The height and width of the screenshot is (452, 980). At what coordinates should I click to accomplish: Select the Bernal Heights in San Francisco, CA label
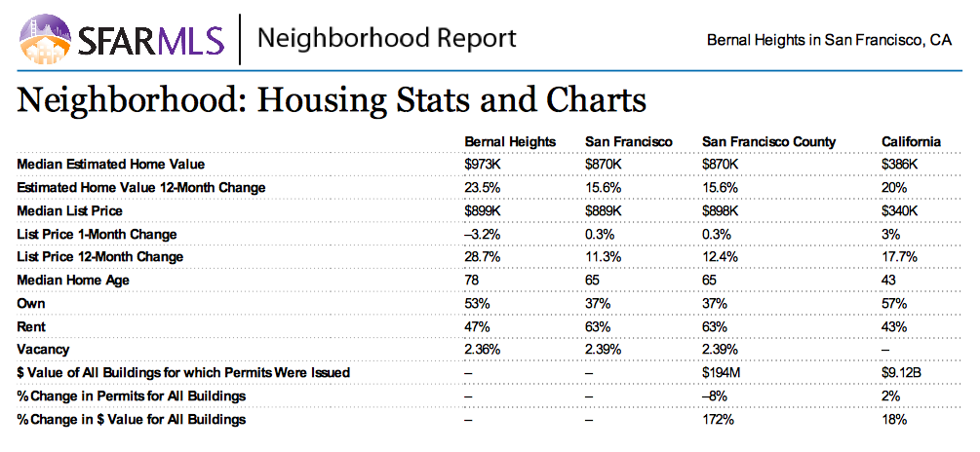pyautogui.click(x=828, y=40)
